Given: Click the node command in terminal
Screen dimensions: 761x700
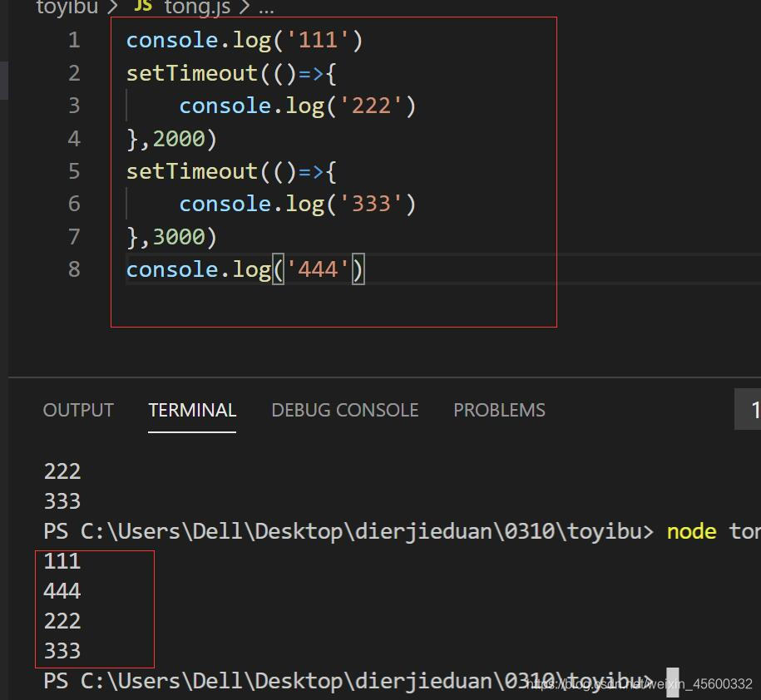Looking at the screenshot, I should (x=692, y=532).
